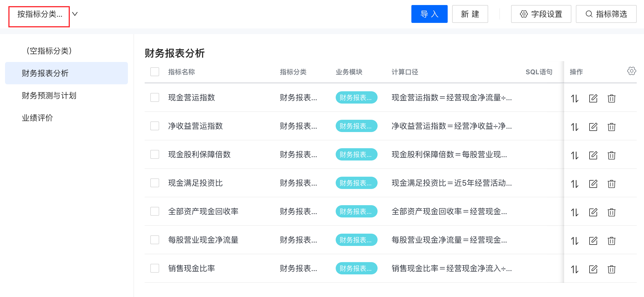Click sort icon for 现金营运指数 row
Viewport: 644px width, 297px height.
click(x=574, y=99)
